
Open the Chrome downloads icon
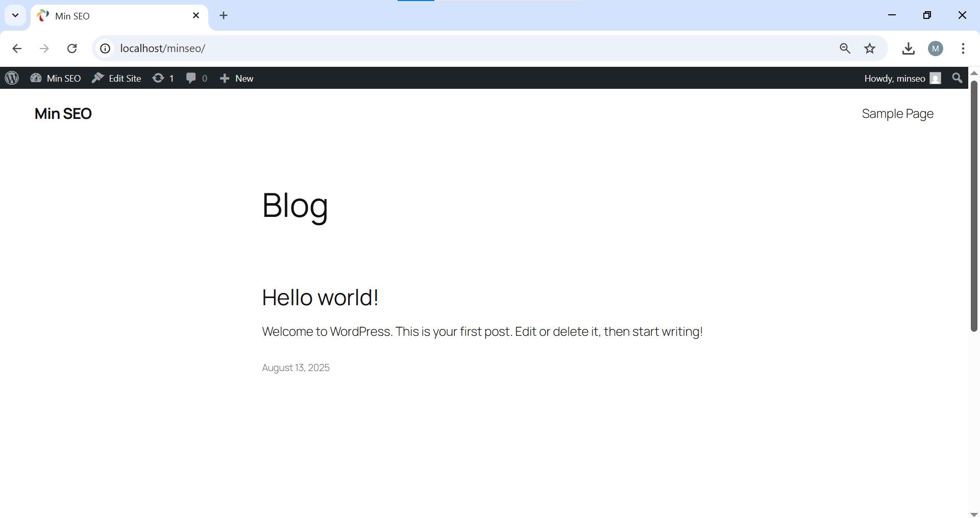pos(908,48)
